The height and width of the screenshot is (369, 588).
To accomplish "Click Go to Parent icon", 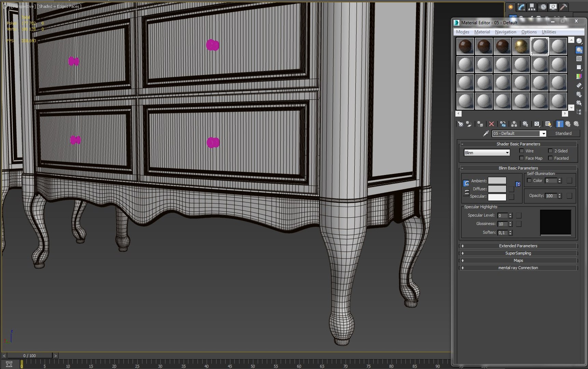I will (x=568, y=124).
